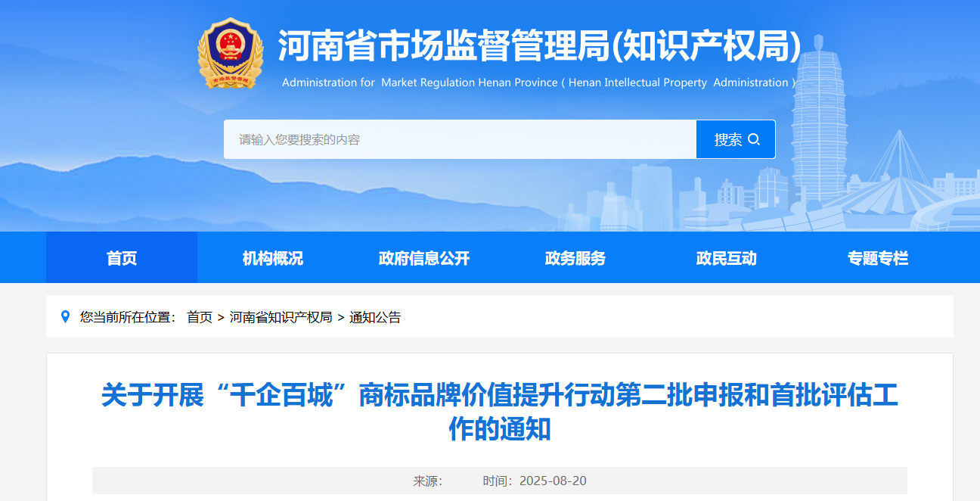This screenshot has width=980, height=501.
Task: Click the 搜索 search button
Action: pos(736,139)
